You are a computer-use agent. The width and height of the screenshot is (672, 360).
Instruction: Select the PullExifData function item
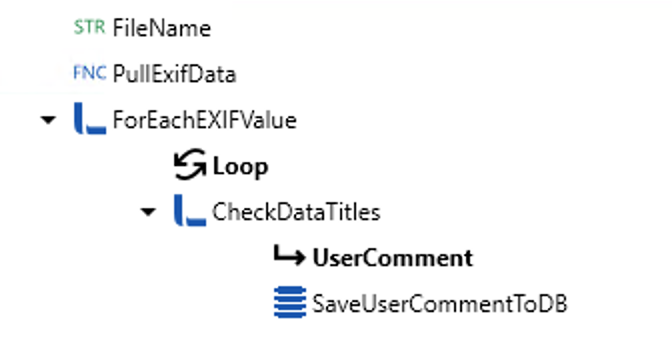pos(174,74)
